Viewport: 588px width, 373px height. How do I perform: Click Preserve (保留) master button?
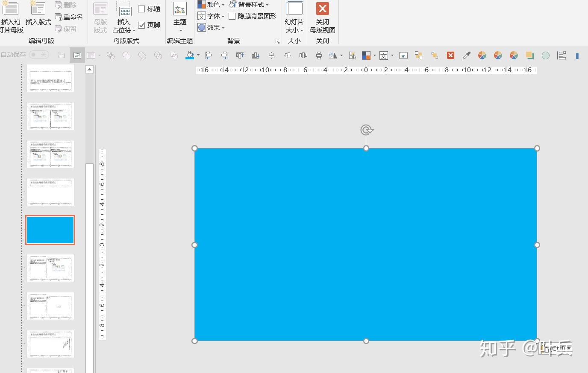tap(65, 29)
